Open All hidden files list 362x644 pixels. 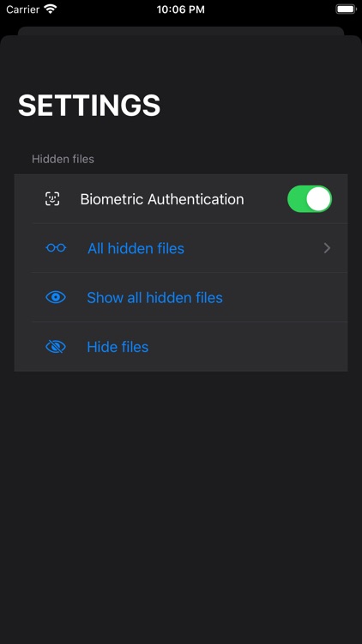[181, 248]
